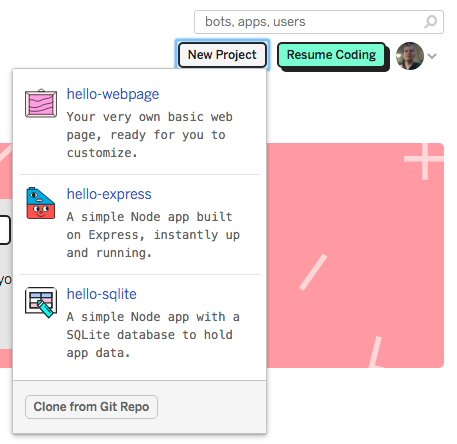Click text "SQLite database to hold app data"
The width and height of the screenshot is (457, 444).
(149, 344)
